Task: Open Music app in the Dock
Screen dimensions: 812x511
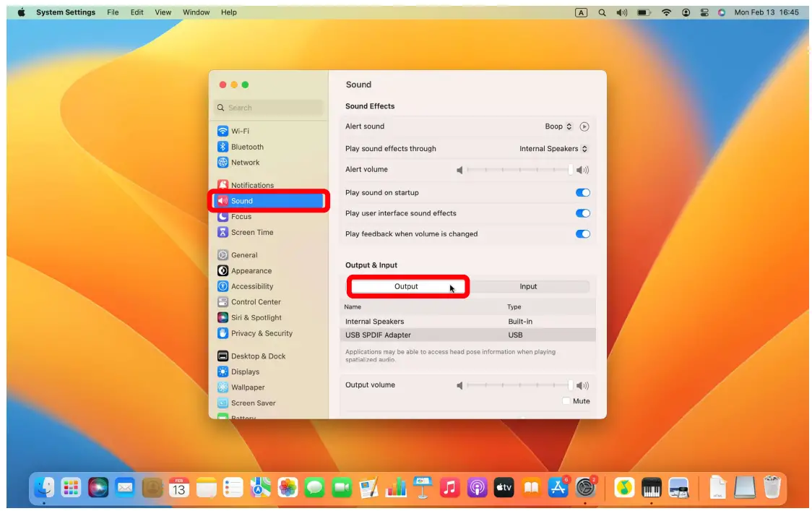Action: pos(449,487)
